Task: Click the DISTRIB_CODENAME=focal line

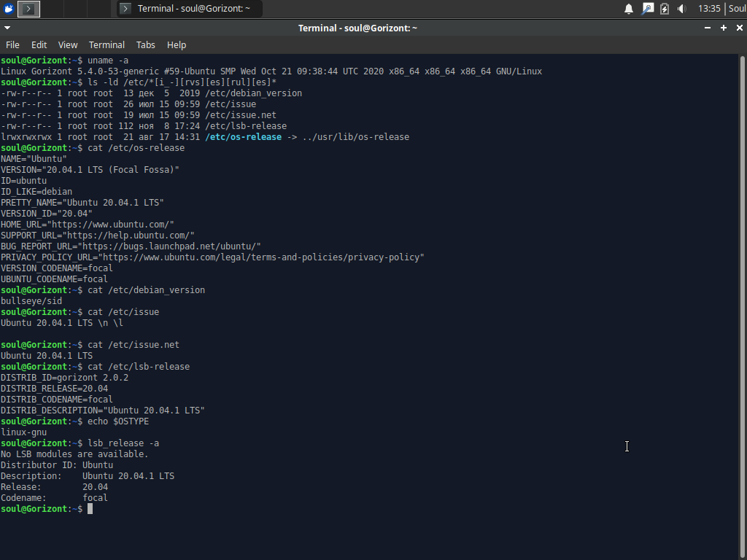Action: 57,400
